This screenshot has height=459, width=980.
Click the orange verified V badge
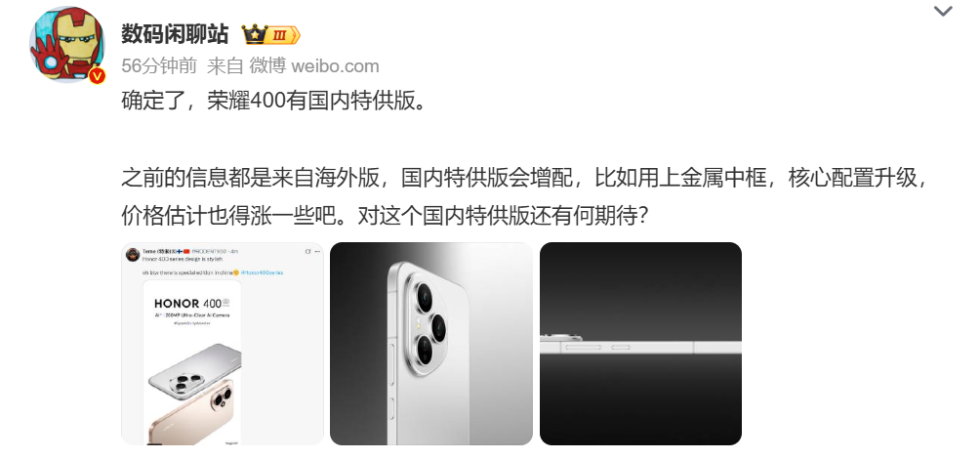(x=97, y=76)
